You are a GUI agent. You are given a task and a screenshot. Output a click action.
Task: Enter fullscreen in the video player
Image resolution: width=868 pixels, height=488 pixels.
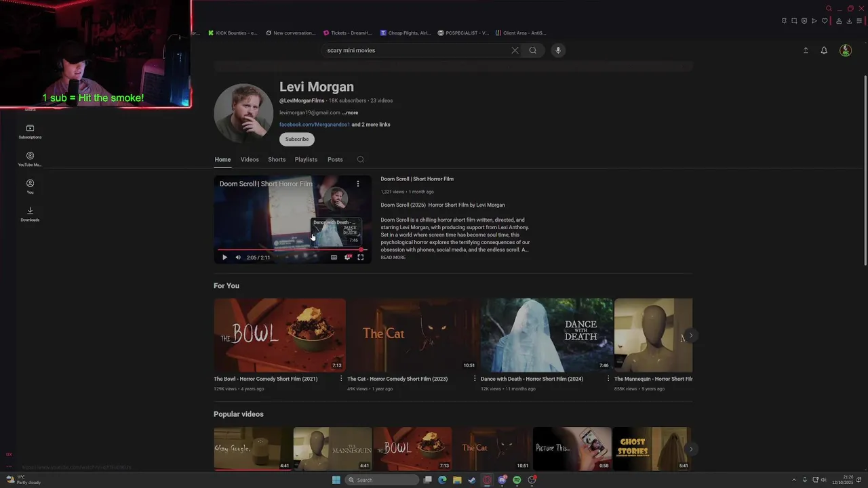[x=361, y=258]
